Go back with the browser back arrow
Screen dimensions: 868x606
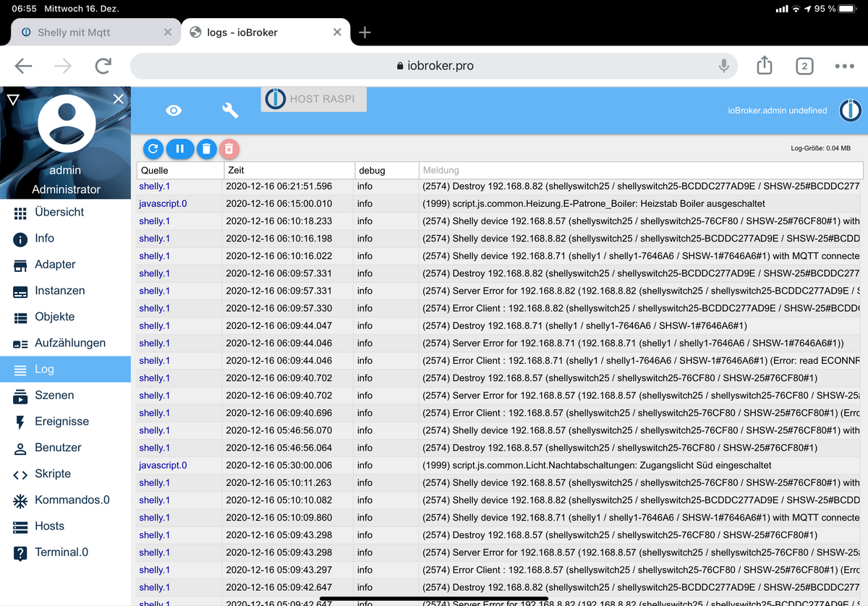(x=23, y=66)
